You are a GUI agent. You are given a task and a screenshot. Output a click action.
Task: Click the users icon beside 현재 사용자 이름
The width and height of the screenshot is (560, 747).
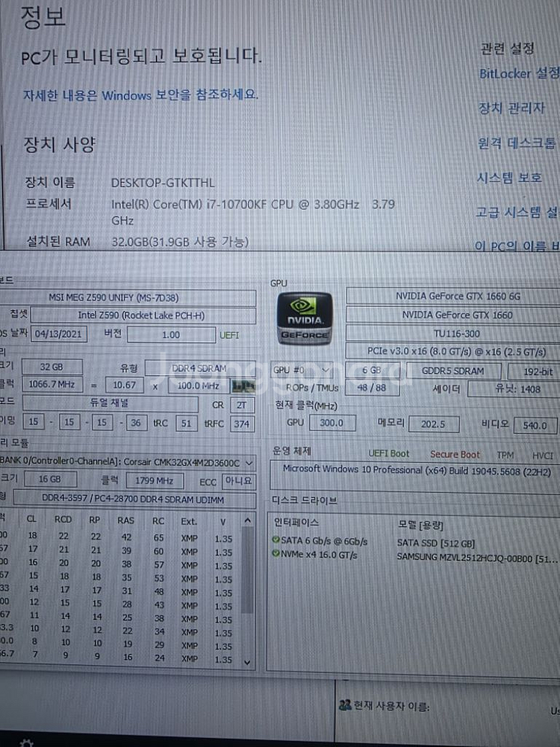pyautogui.click(x=345, y=704)
